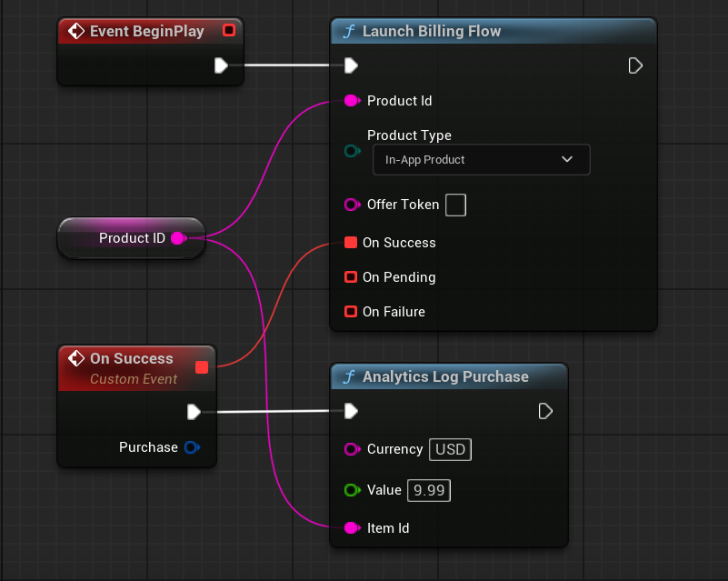Click Event BeginPlay red delegate output pin
728x581 pixels.
228,31
